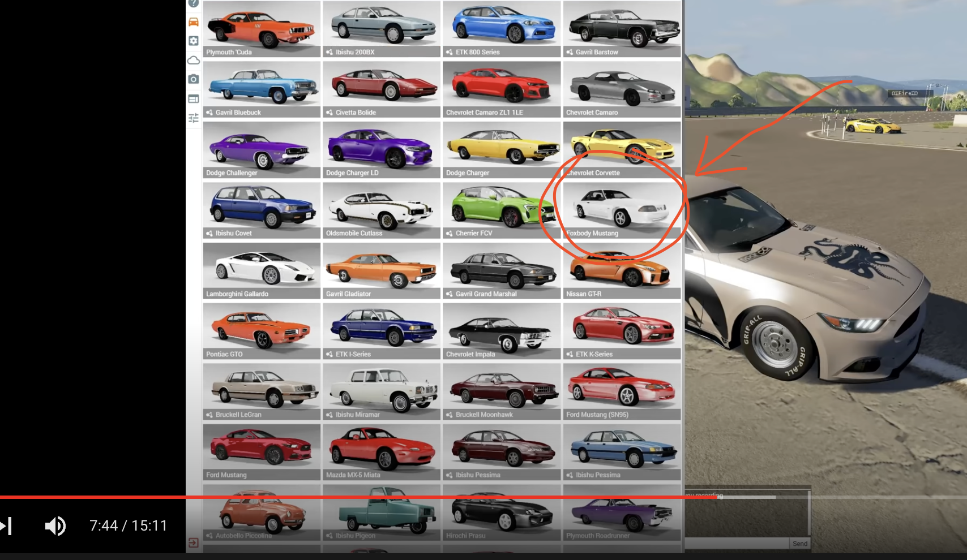Choose the Chevrolet Camaro ZL1 1LE
This screenshot has height=560, width=967.
(502, 89)
